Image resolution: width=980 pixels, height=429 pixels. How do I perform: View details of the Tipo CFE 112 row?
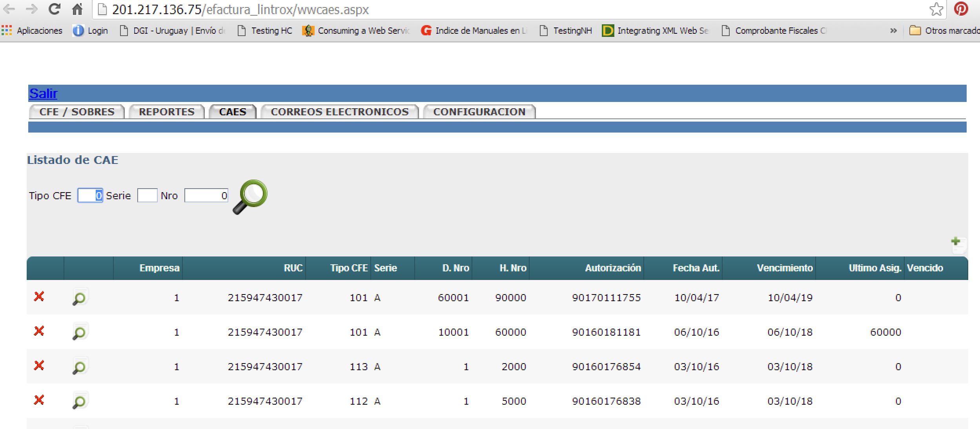[x=79, y=402]
